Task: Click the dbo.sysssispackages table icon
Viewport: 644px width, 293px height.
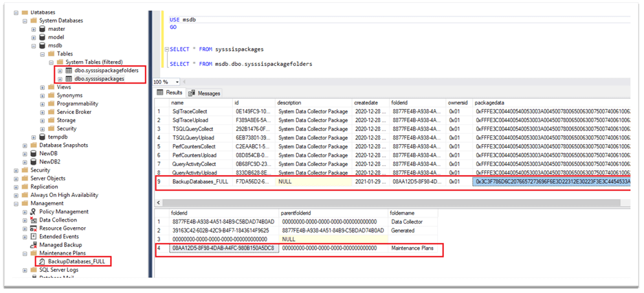Action: (x=69, y=79)
